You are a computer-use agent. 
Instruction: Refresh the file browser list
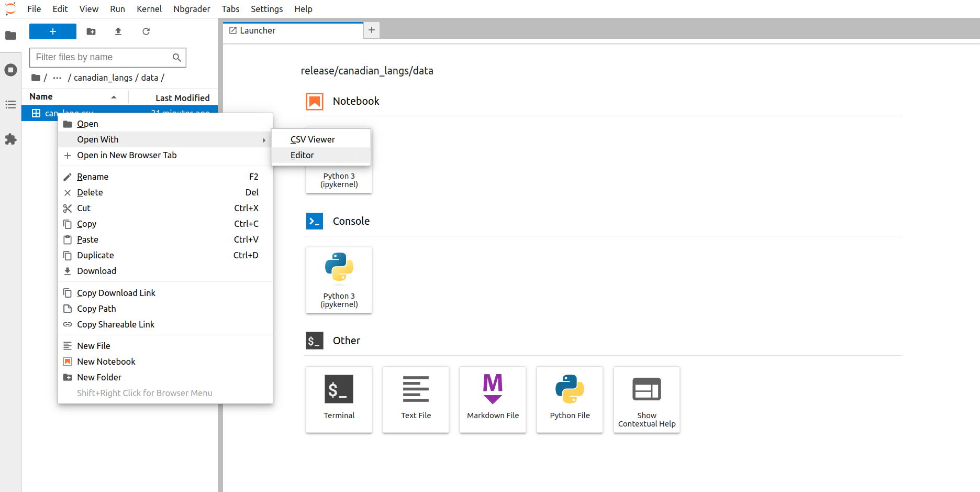pyautogui.click(x=146, y=31)
